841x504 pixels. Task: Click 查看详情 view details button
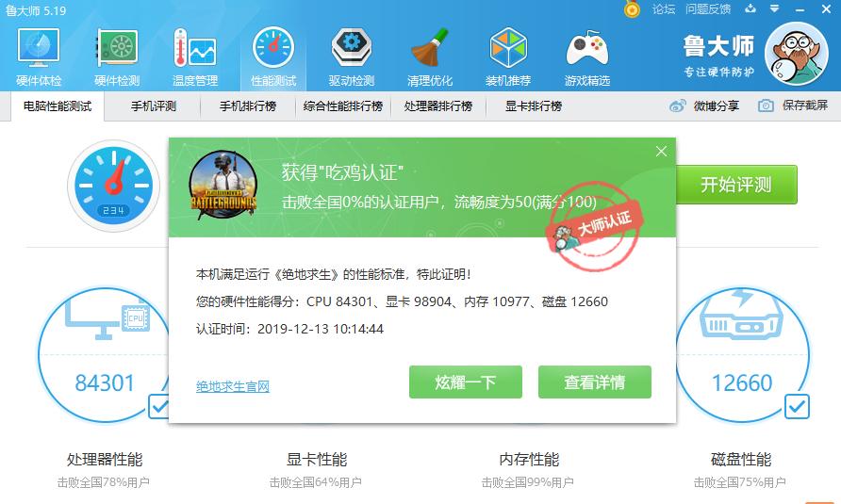(595, 382)
